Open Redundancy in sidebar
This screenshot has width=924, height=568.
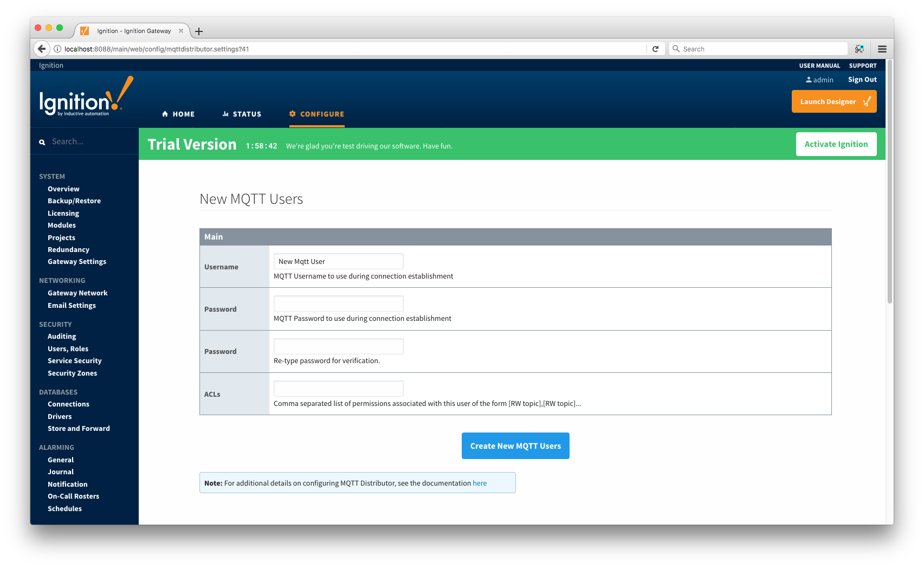[x=68, y=249]
